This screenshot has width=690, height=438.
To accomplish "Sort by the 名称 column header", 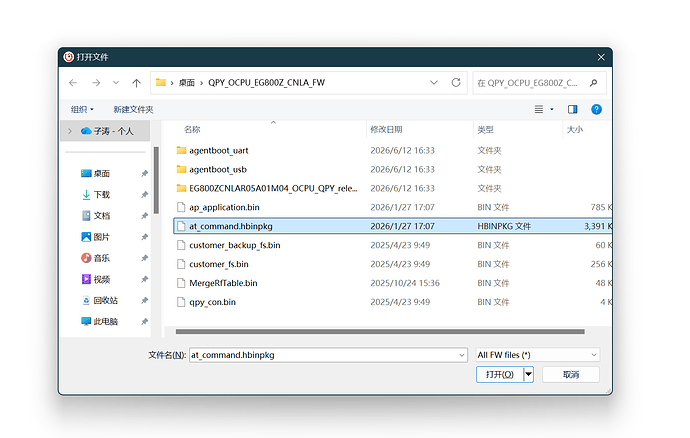I will tap(192, 129).
